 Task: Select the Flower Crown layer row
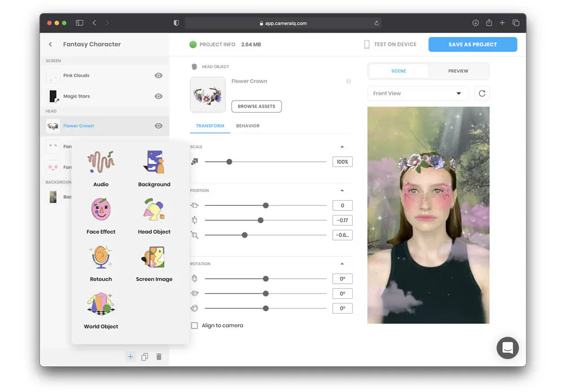[105, 126]
